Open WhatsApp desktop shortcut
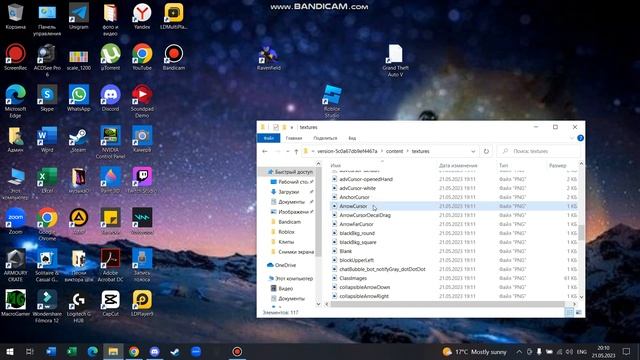The width and height of the screenshot is (640, 360). point(78,98)
